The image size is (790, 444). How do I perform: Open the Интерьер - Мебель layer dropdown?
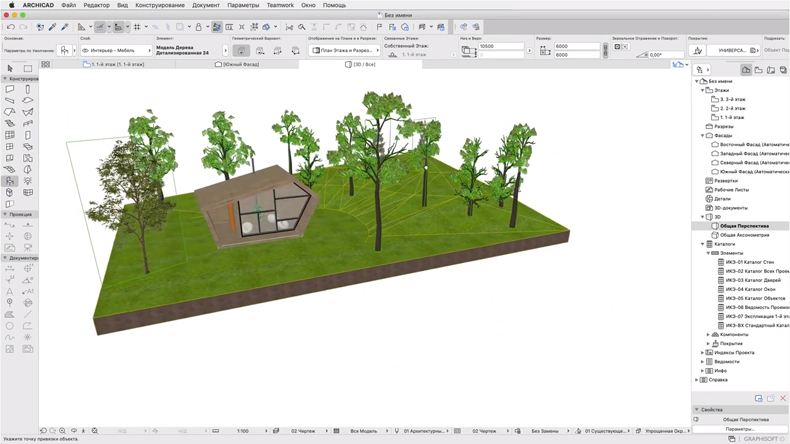point(116,50)
